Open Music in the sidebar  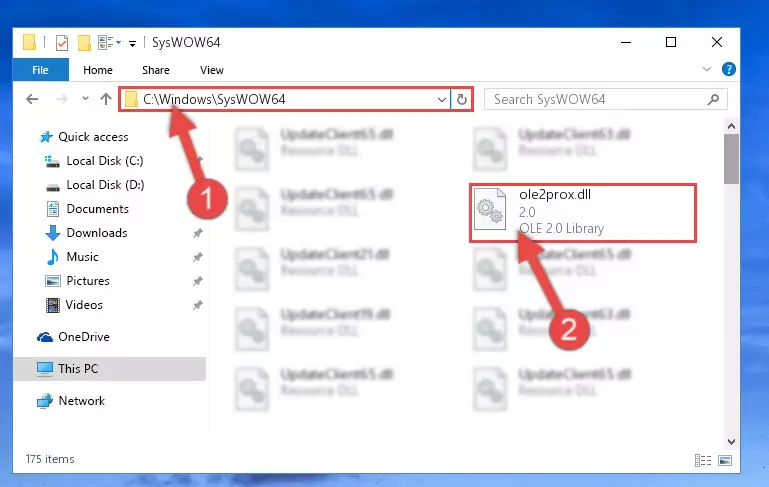[x=82, y=257]
